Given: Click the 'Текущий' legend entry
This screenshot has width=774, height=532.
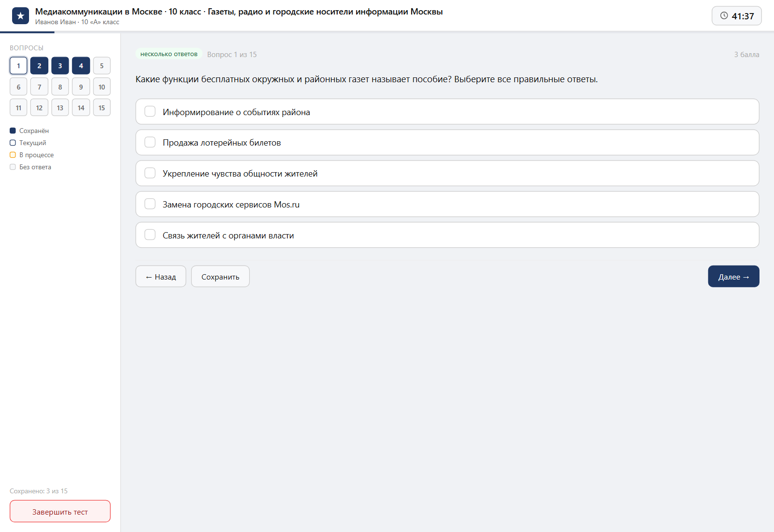Looking at the screenshot, I should click(28, 143).
